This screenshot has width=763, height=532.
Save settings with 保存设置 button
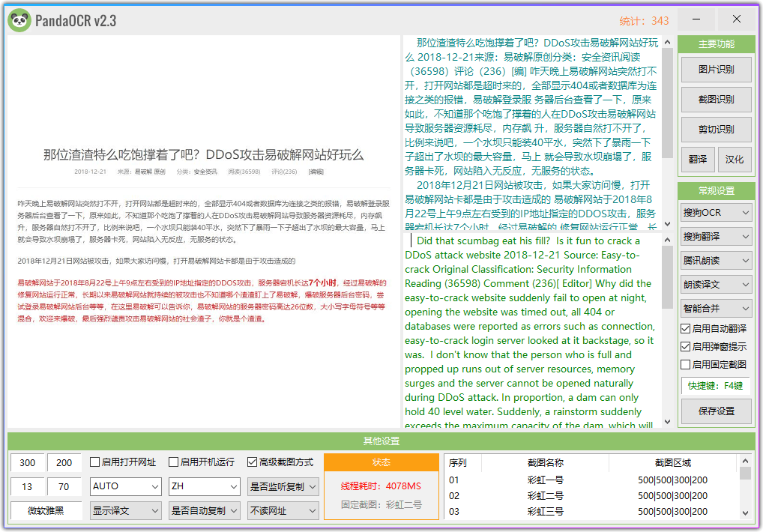[716, 411]
